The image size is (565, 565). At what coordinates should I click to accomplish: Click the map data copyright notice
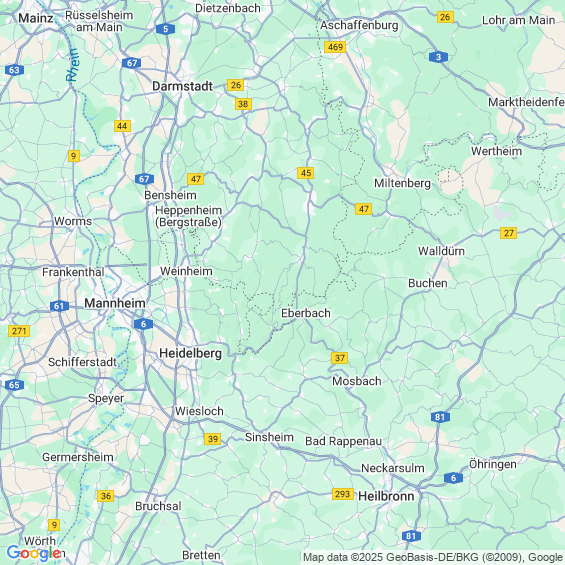(433, 557)
